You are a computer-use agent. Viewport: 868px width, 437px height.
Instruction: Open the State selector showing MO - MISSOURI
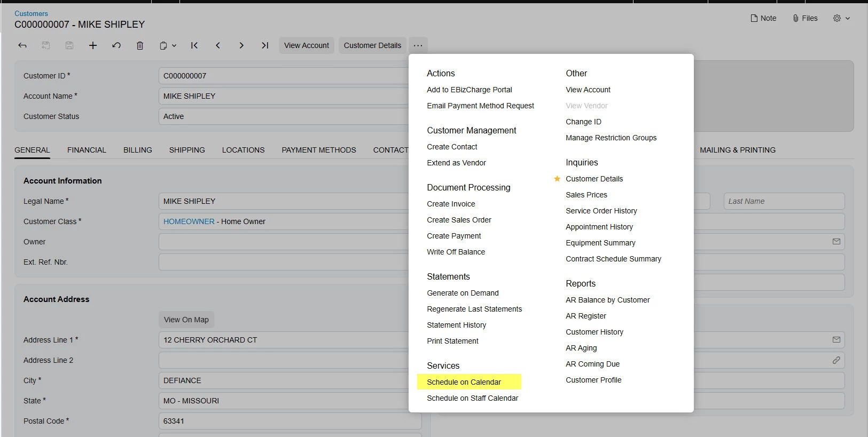click(290, 401)
